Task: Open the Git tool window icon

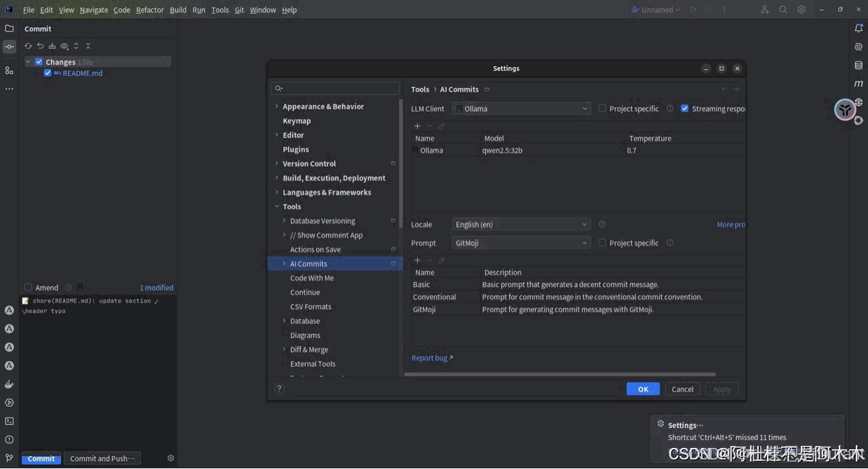Action: pyautogui.click(x=9, y=458)
